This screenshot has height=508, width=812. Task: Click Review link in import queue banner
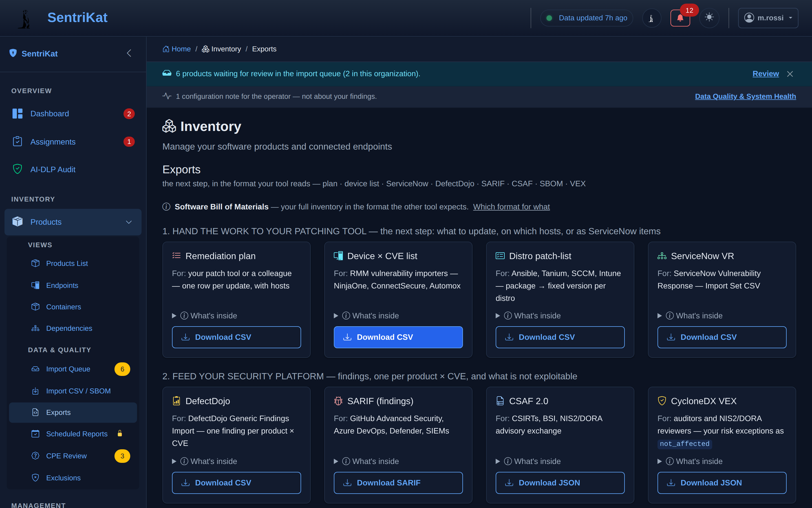766,74
